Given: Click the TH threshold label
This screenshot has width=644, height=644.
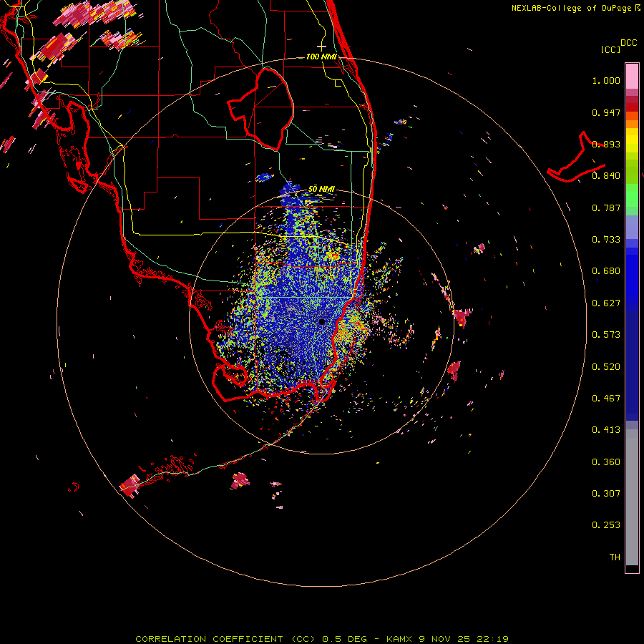Looking at the screenshot, I should 615,557.
